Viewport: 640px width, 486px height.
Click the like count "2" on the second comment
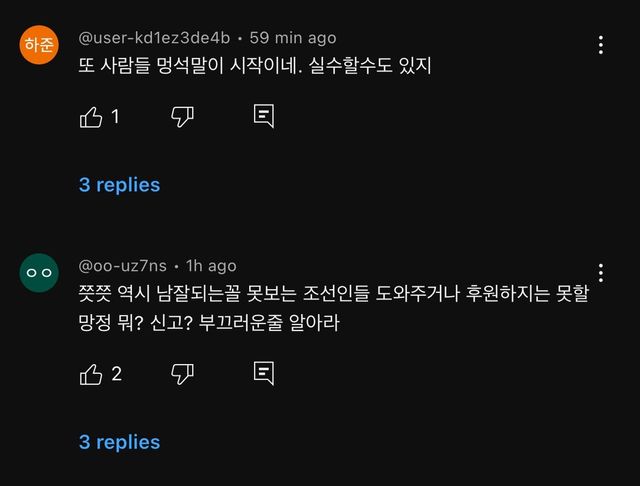pyautogui.click(x=116, y=374)
